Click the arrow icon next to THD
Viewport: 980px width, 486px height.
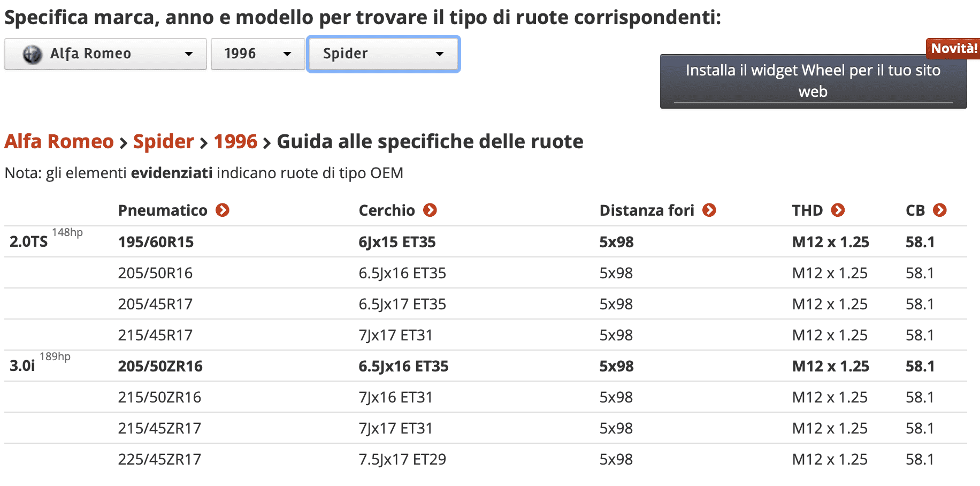pyautogui.click(x=838, y=210)
